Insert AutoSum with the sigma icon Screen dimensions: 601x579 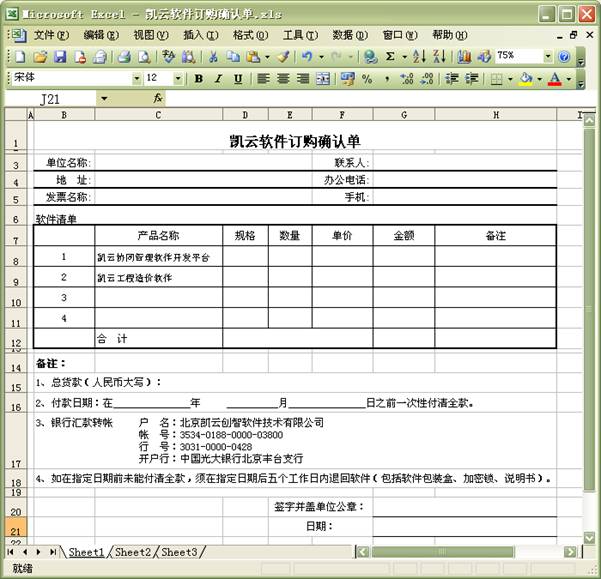(390, 57)
